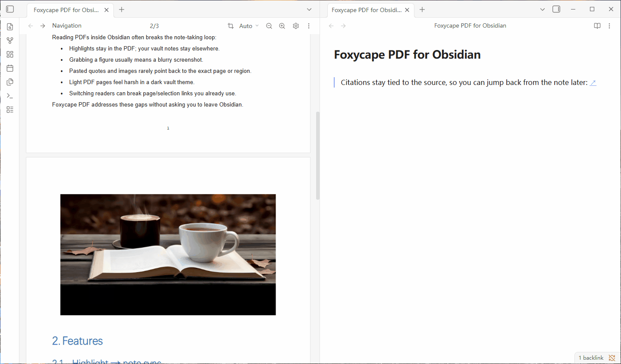Image resolution: width=621 pixels, height=364 pixels.
Task: Click 'Highlights stay in the PDF' bullet
Action: coord(144,49)
